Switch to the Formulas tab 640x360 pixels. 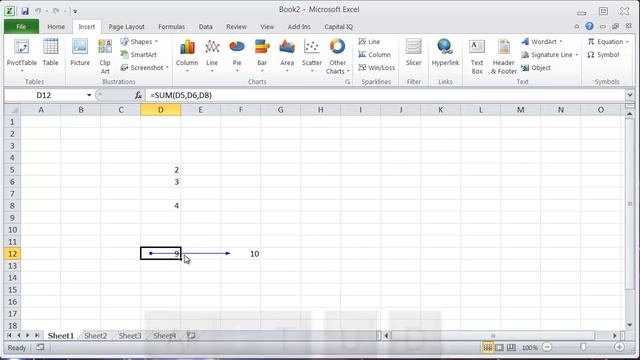(171, 27)
